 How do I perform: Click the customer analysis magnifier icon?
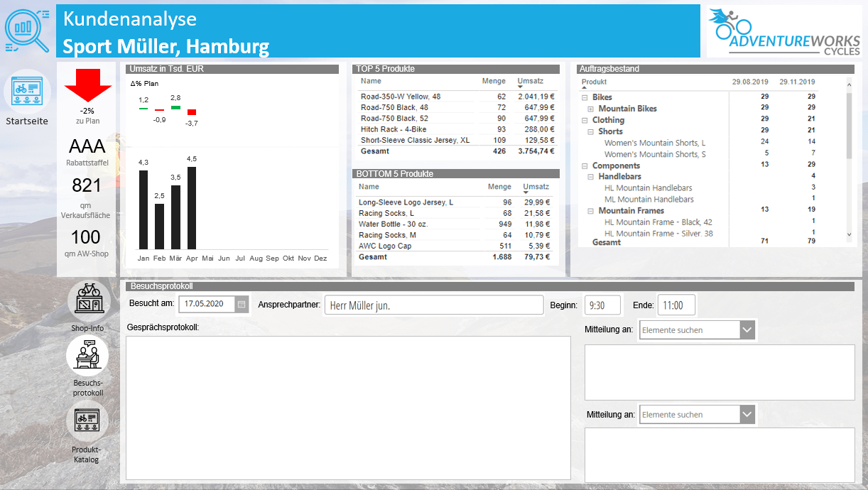tap(28, 29)
